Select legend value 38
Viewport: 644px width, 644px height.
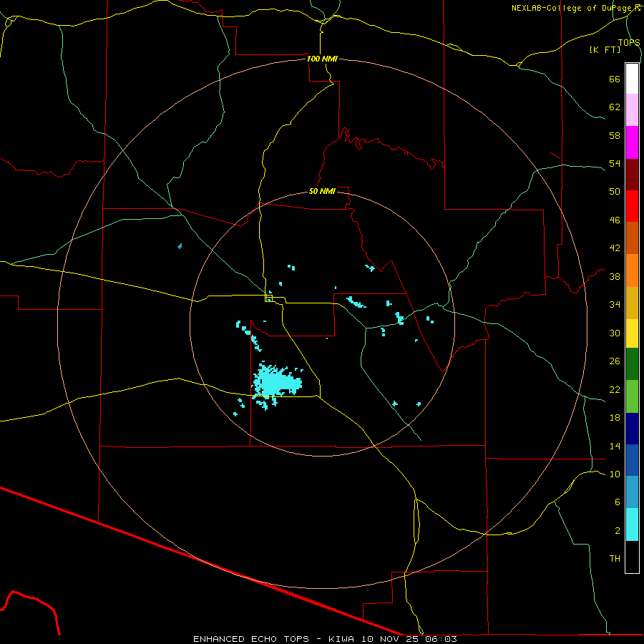pyautogui.click(x=615, y=276)
